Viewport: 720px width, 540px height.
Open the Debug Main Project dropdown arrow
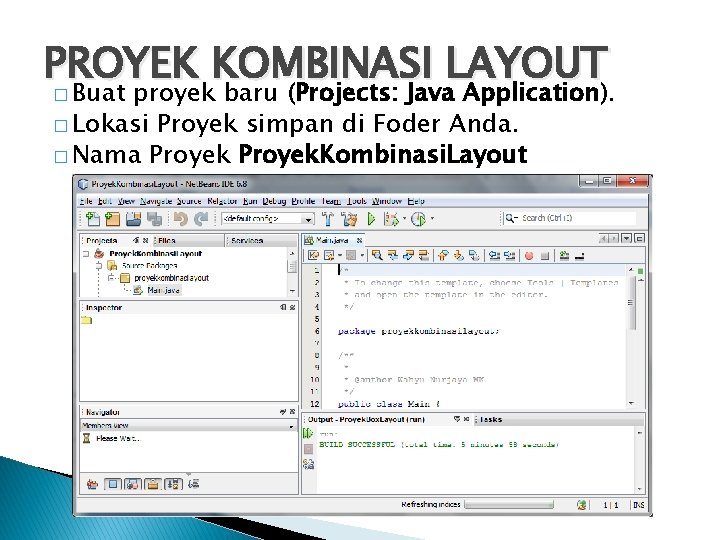point(404,219)
